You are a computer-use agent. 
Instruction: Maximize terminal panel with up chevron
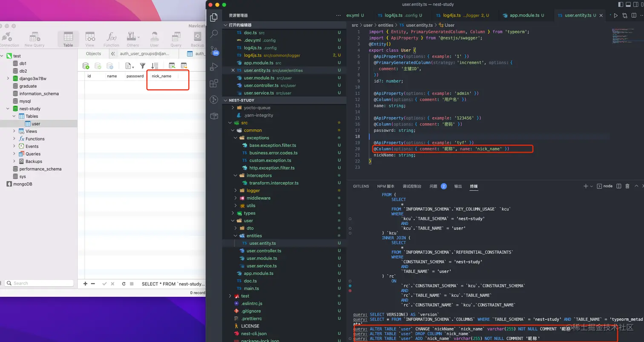637,186
